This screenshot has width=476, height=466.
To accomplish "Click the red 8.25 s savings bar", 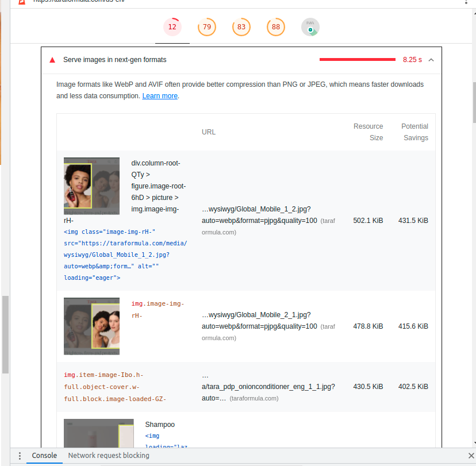I will (x=357, y=59).
